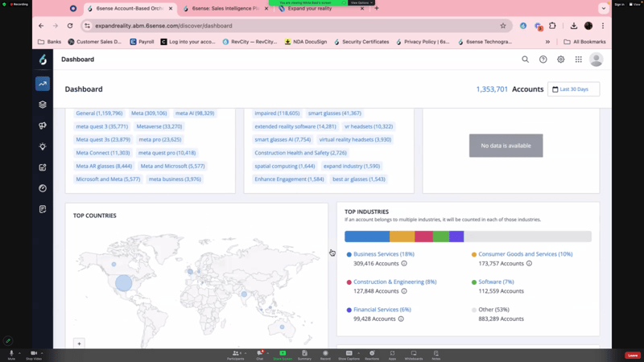Screen dimensions: 644x362
Task: Mute the microphone in Zoom toolbar
Action: [11, 355]
